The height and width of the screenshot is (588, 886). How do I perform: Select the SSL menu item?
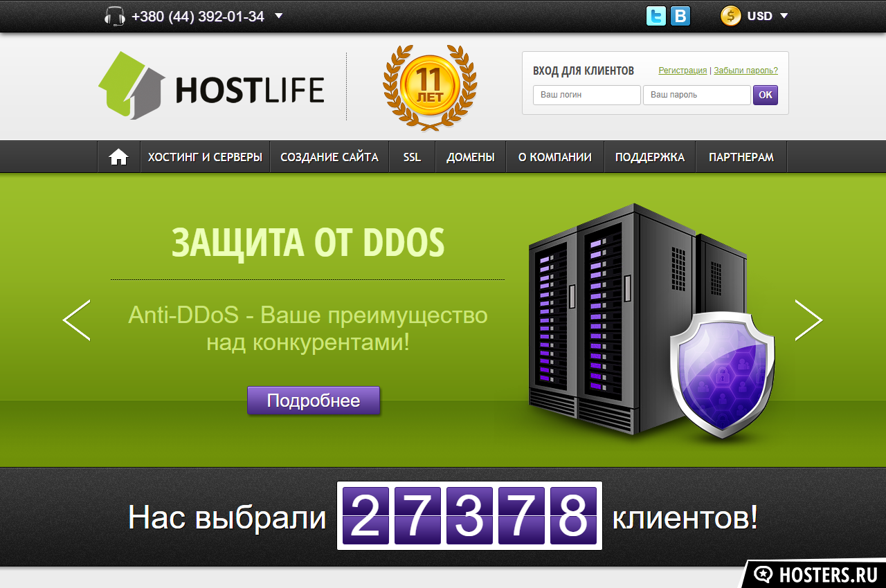coord(412,157)
